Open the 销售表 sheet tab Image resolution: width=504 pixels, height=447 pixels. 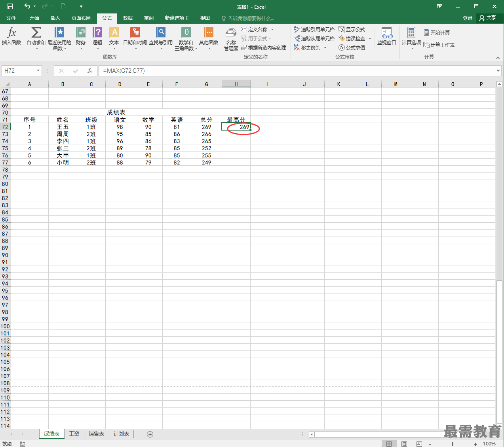pos(97,434)
